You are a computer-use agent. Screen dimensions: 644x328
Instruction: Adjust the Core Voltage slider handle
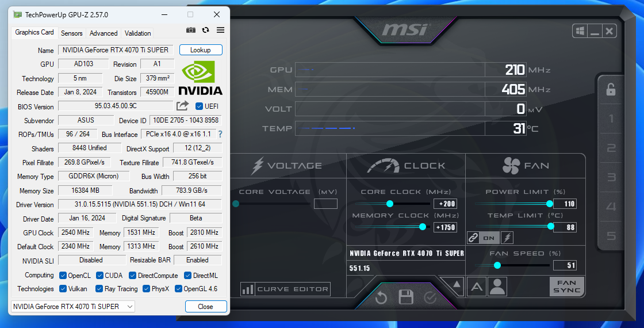(236, 204)
